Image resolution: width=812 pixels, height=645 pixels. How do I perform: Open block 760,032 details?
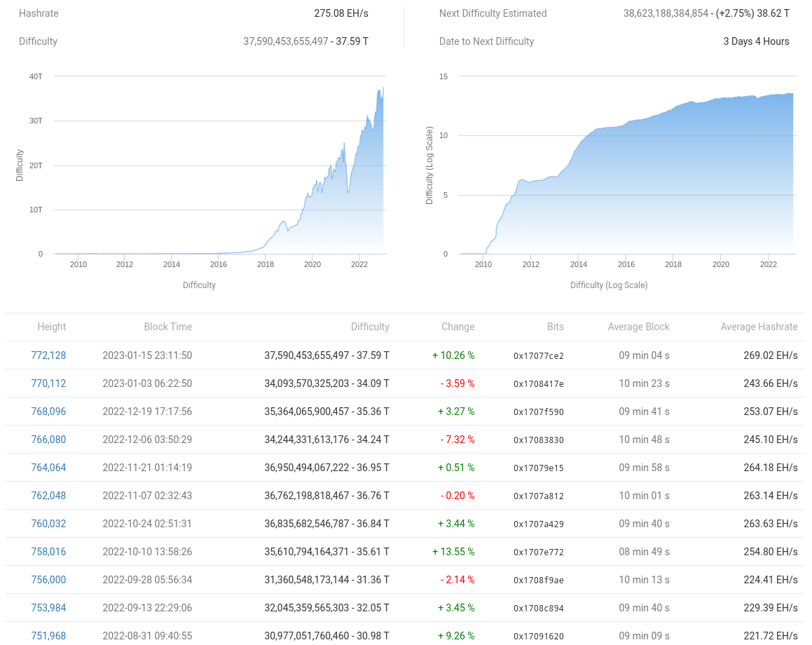(x=48, y=523)
